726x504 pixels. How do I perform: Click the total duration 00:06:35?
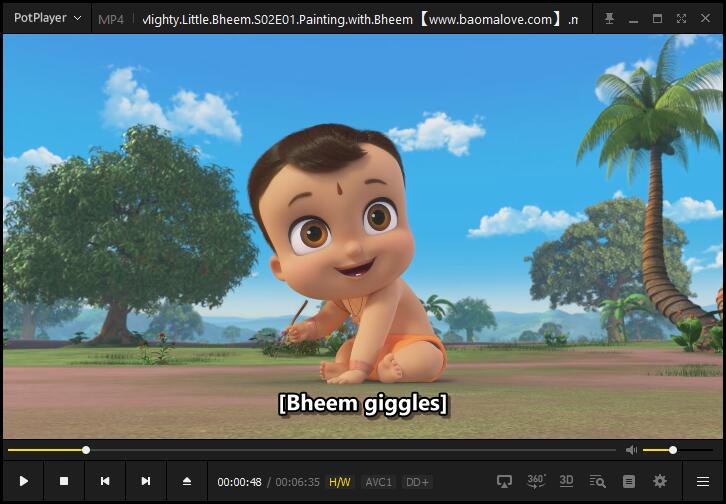(x=297, y=482)
